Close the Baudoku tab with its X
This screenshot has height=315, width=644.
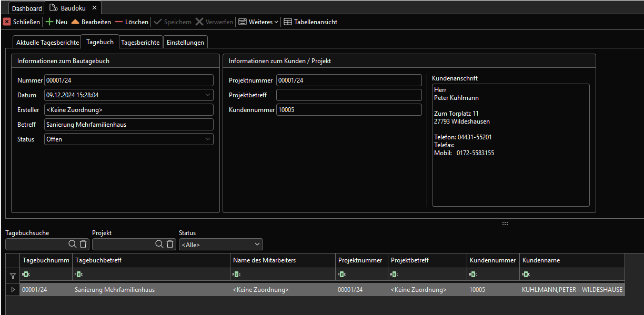pyautogui.click(x=94, y=8)
